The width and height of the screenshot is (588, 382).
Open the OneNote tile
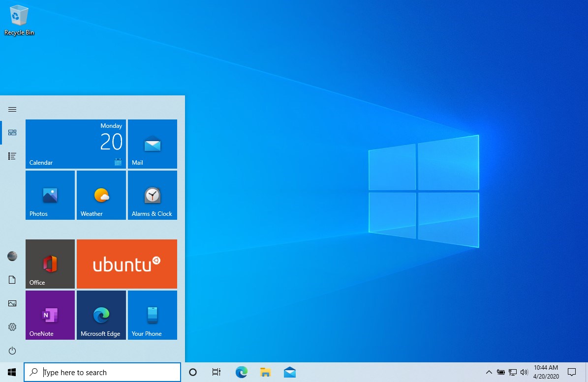coord(50,315)
